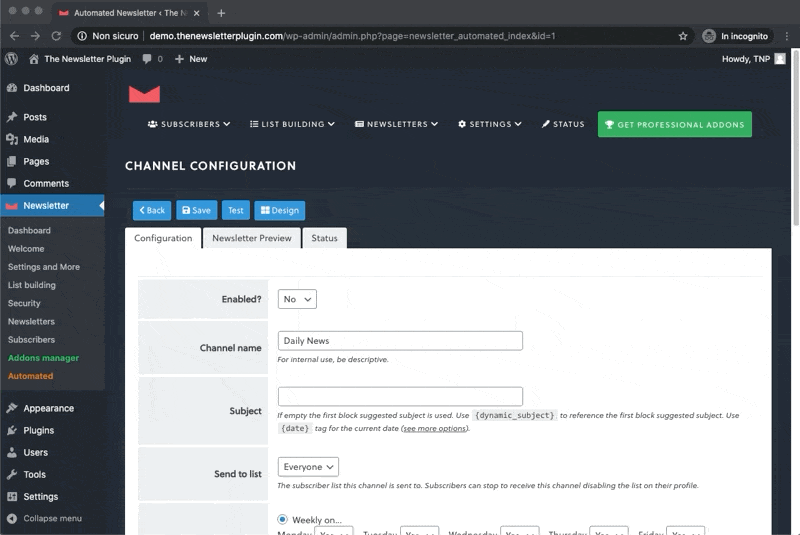Open the site info icon beside Non sicuro
The width and height of the screenshot is (800, 535).
(82, 36)
